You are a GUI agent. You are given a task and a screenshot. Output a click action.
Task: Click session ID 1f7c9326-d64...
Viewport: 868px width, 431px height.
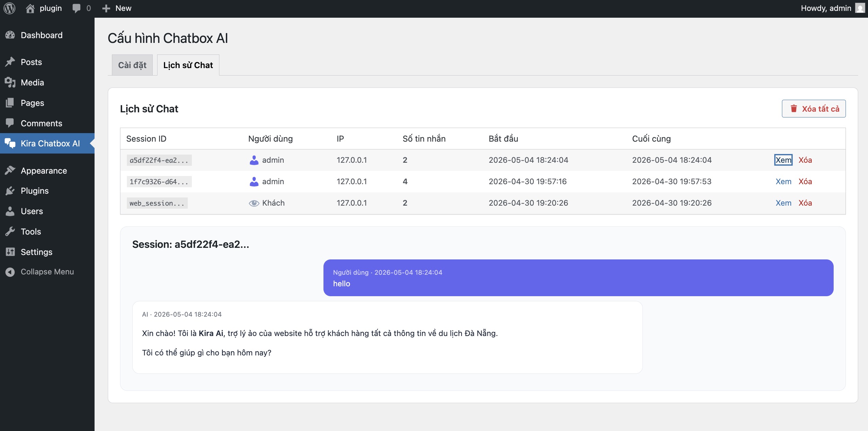point(159,181)
